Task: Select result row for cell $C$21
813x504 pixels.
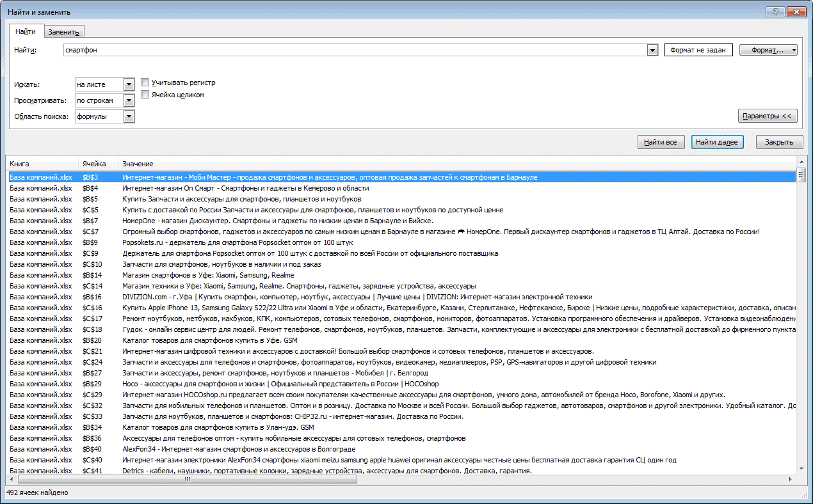Action: coord(401,351)
